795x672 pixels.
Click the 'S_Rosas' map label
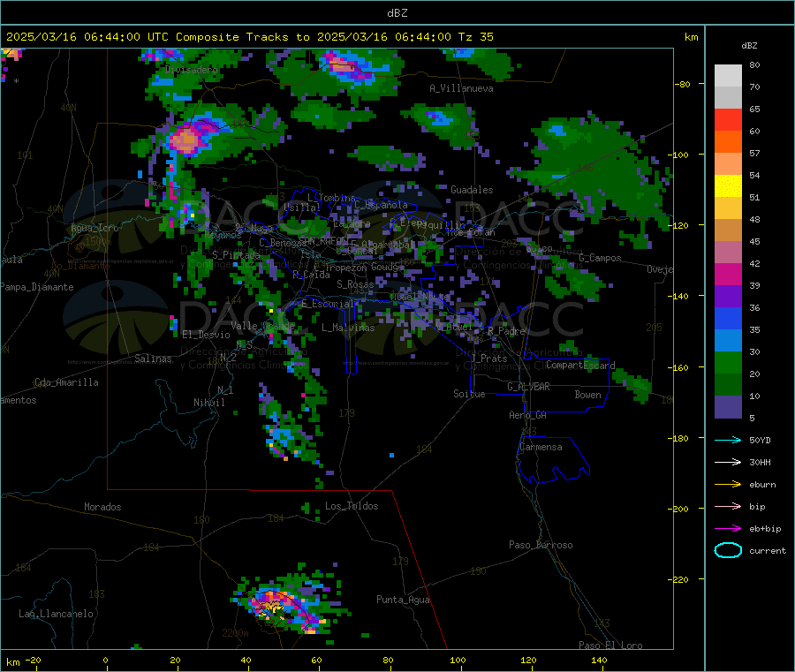point(355,285)
